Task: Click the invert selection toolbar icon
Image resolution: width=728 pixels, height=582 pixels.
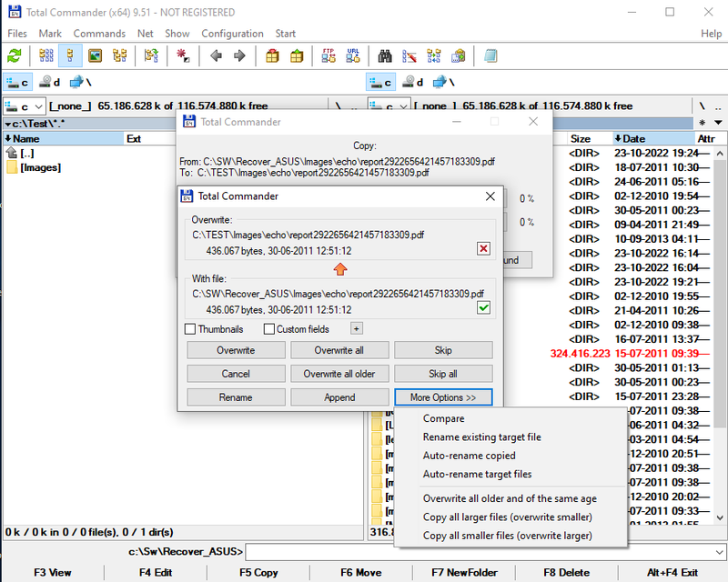Action: click(183, 56)
